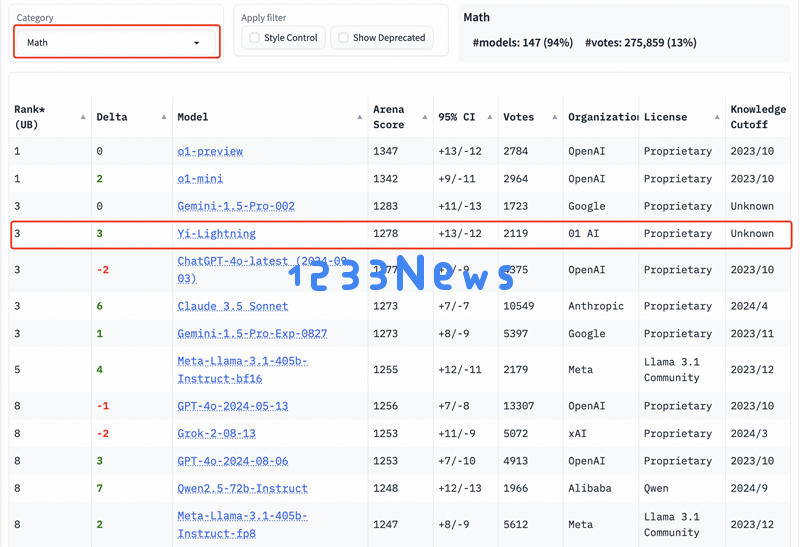Follow the GPT-4o-2024-05-13 link

click(233, 406)
